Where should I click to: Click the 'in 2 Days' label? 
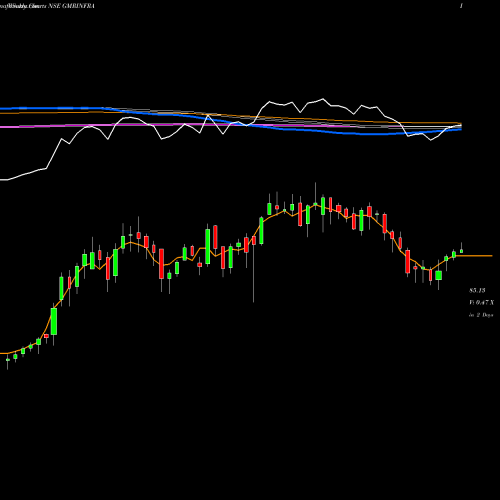[x=481, y=315]
